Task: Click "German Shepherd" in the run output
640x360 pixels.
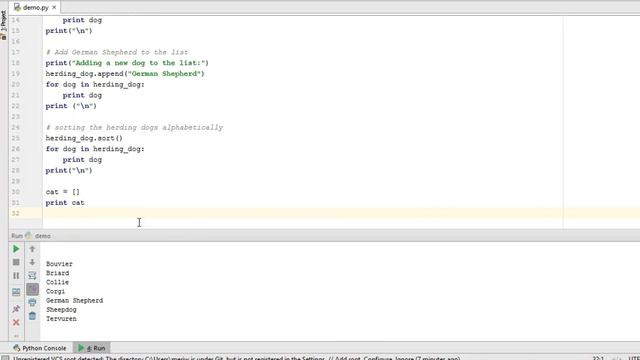Action: click(x=74, y=300)
